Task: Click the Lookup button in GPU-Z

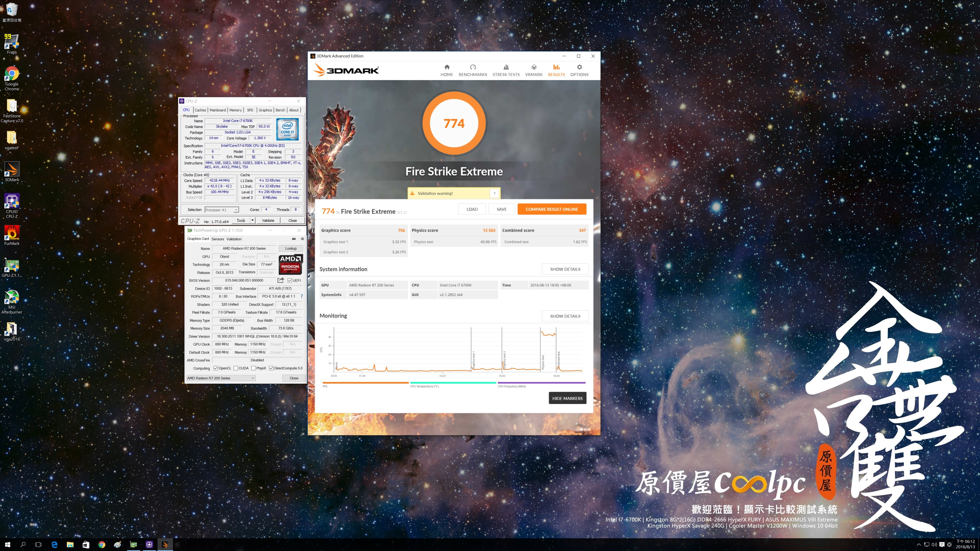Action: [291, 248]
